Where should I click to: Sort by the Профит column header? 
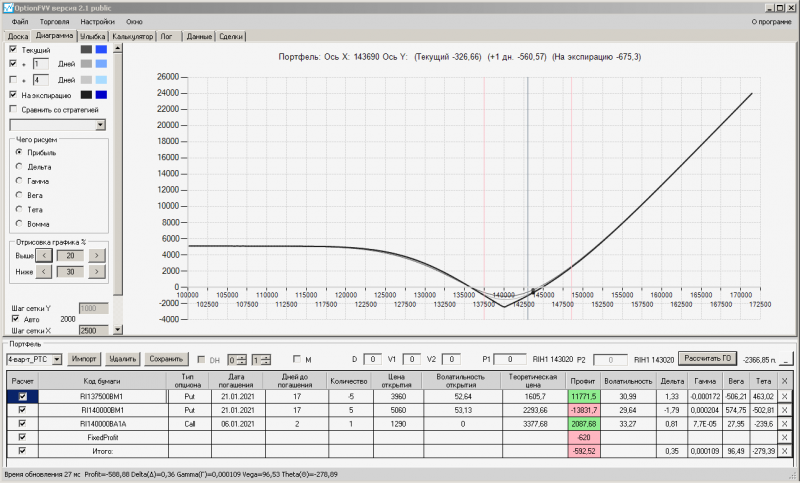(583, 381)
